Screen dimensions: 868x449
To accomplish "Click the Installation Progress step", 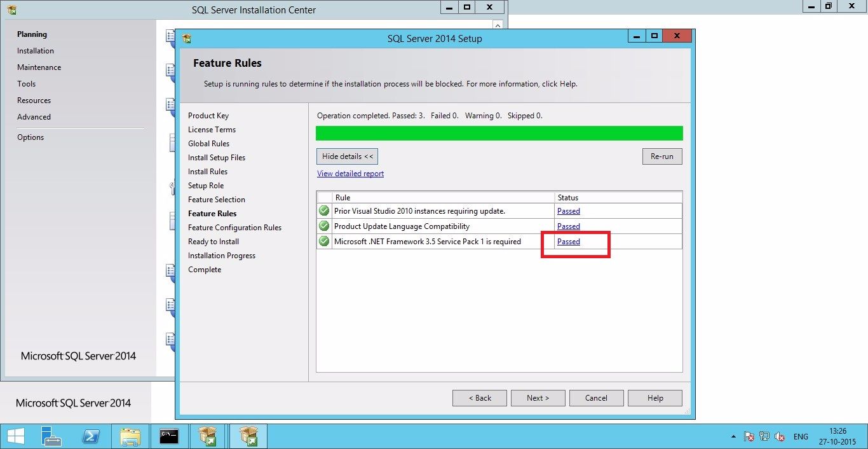I will pyautogui.click(x=222, y=256).
